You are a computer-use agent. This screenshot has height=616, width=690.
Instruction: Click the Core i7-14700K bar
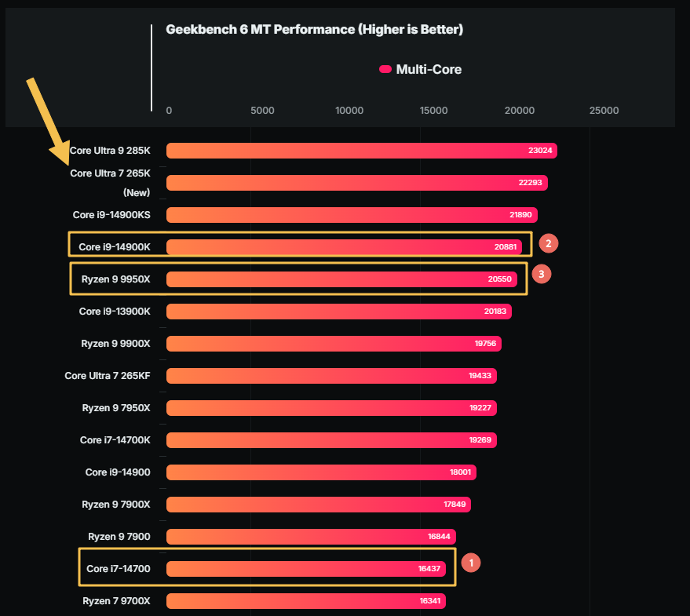(x=331, y=440)
